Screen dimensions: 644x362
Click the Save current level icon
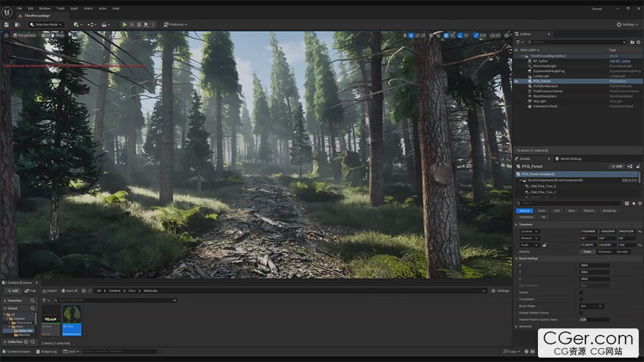pos(6,24)
